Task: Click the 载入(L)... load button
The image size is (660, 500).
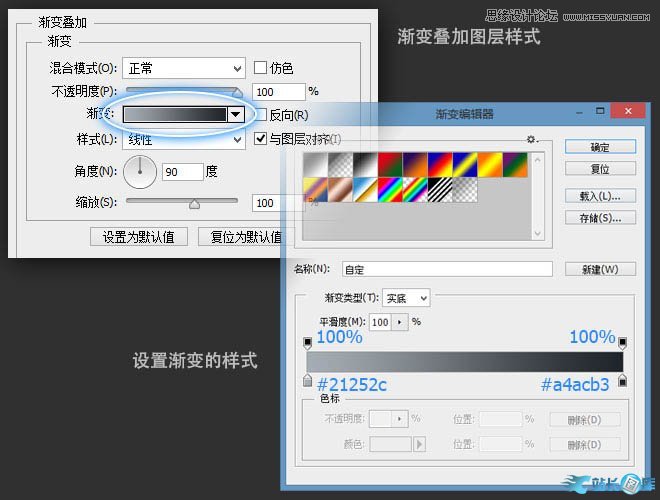Action: (599, 195)
